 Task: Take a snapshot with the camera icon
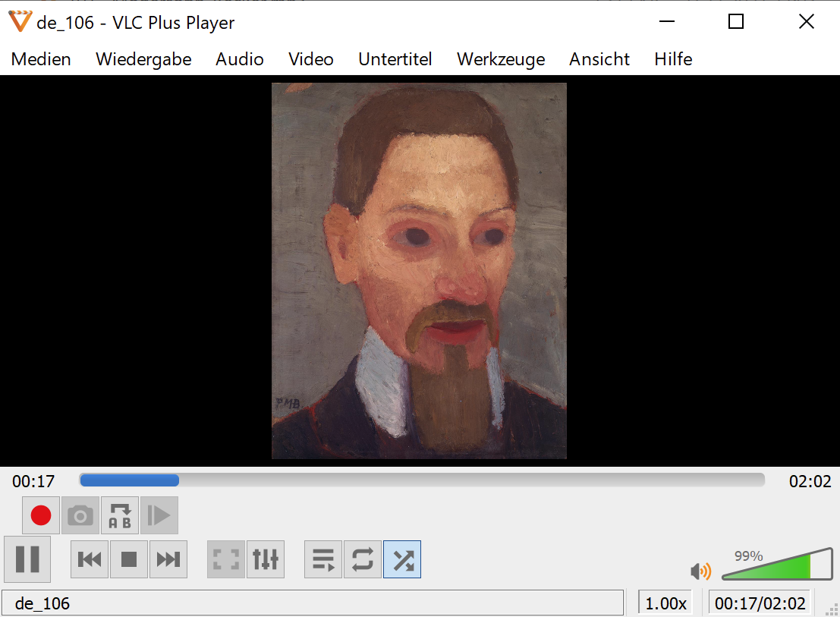pos(80,516)
